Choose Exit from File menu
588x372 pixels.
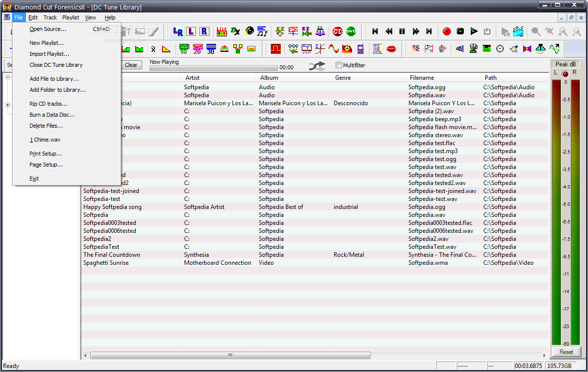pyautogui.click(x=67, y=179)
